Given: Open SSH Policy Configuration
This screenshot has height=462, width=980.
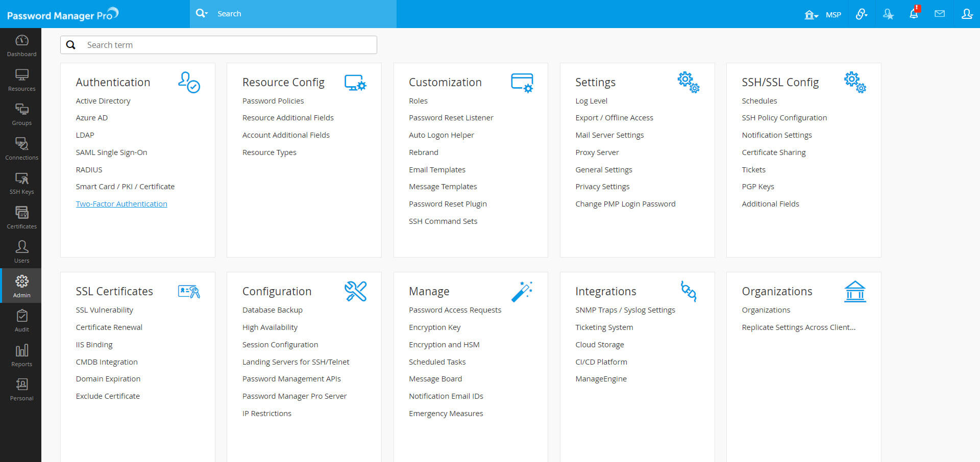Looking at the screenshot, I should [785, 118].
